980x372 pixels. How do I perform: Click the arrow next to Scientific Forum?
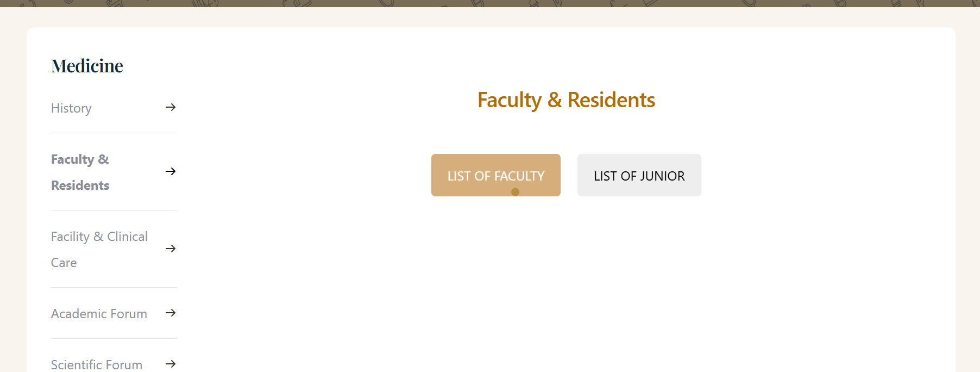point(171,363)
